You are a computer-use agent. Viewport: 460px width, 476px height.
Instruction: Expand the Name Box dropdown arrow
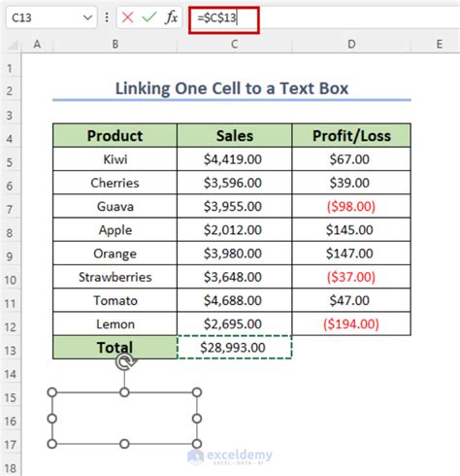[x=87, y=17]
